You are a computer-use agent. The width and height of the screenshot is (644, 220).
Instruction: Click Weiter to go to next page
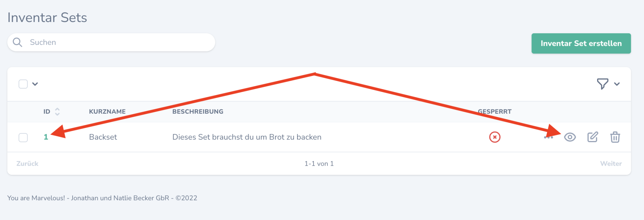pos(610,164)
